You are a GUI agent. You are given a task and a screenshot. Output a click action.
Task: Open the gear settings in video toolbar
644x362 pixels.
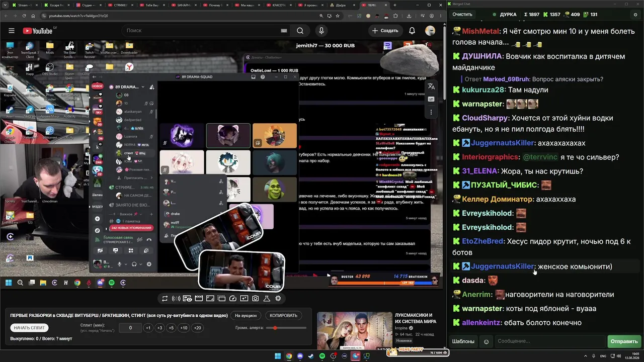pyautogui.click(x=278, y=299)
